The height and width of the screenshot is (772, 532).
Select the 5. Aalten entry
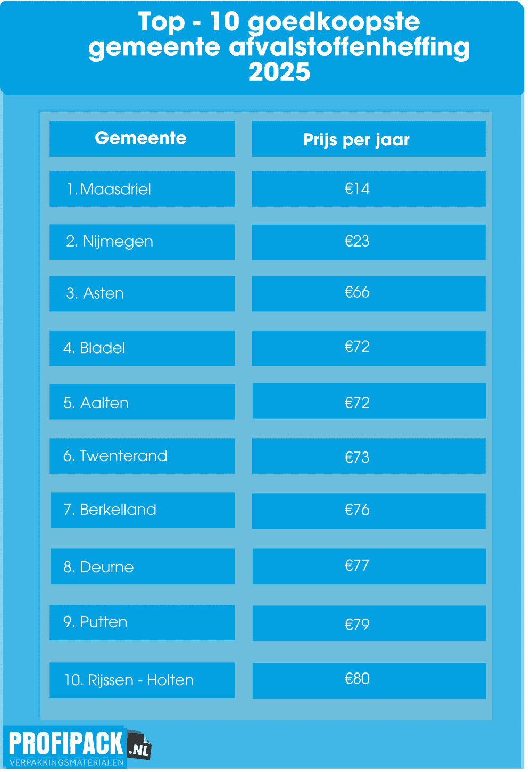point(142,401)
